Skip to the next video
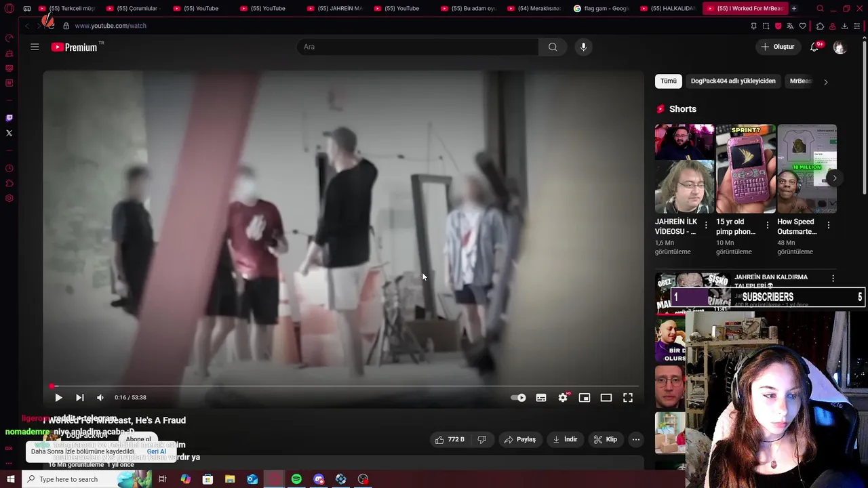This screenshot has width=868, height=488. point(79,398)
